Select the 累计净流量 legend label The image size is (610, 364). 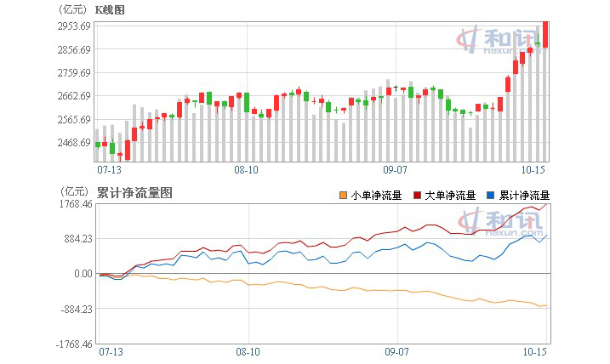click(x=524, y=196)
